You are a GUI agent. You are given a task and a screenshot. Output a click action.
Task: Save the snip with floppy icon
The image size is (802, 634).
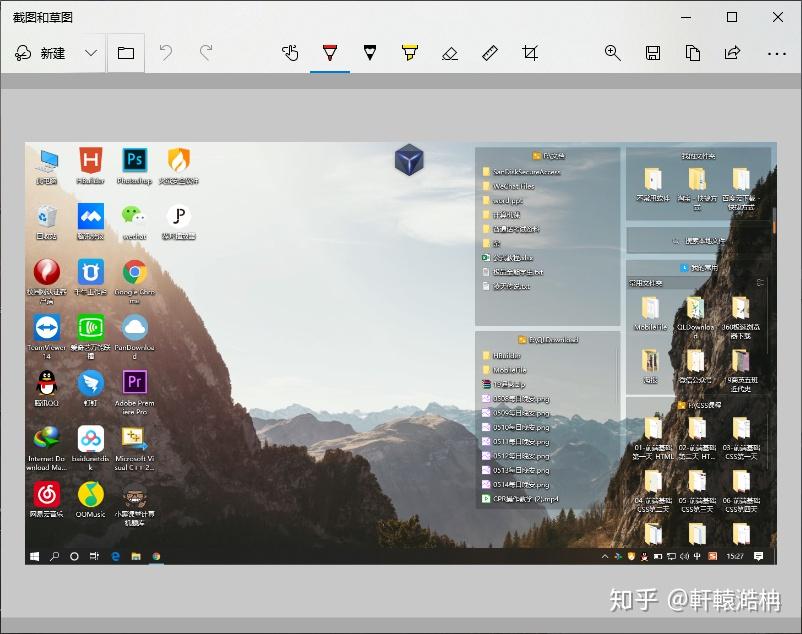coord(653,53)
